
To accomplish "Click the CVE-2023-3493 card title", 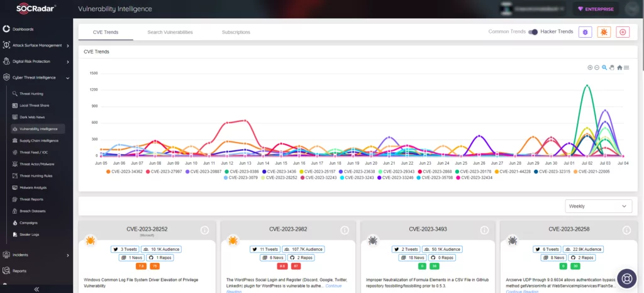I will tap(428, 229).
